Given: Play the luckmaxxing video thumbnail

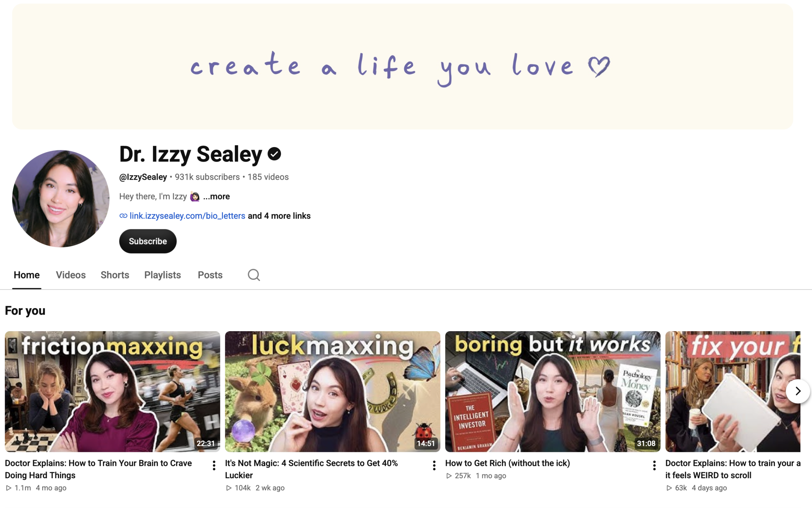Looking at the screenshot, I should (x=332, y=391).
